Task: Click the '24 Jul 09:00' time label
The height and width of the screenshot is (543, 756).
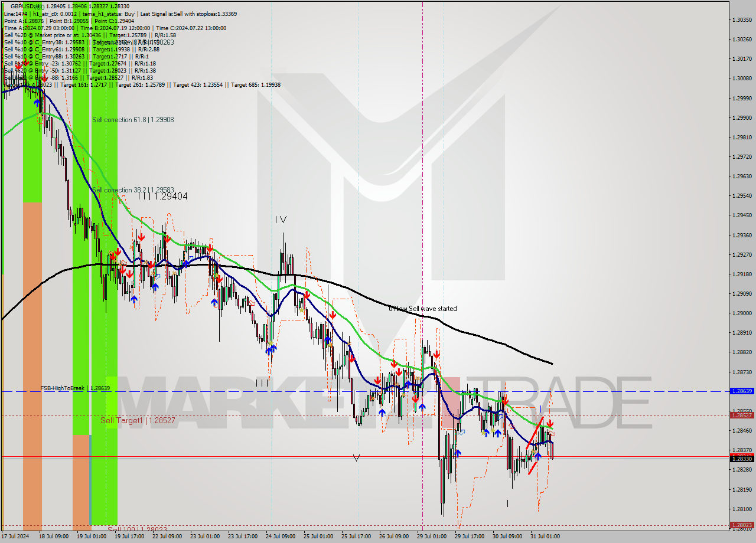Action: coord(281,537)
